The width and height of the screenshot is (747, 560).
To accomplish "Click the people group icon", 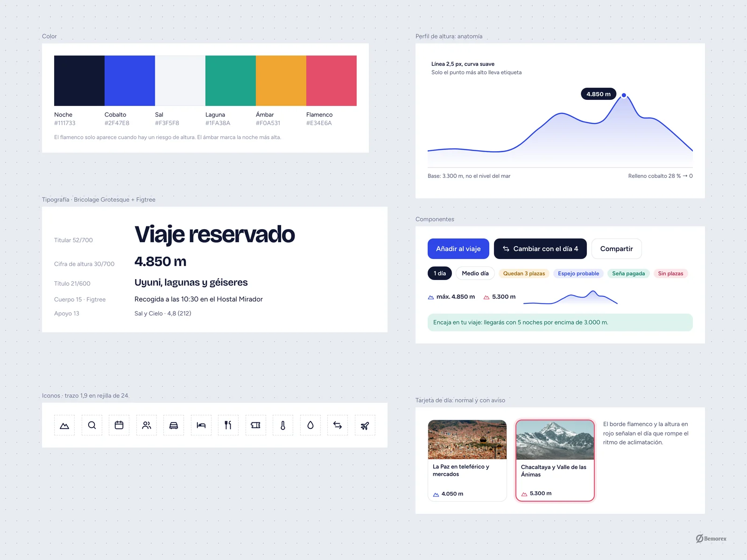I will pyautogui.click(x=147, y=425).
